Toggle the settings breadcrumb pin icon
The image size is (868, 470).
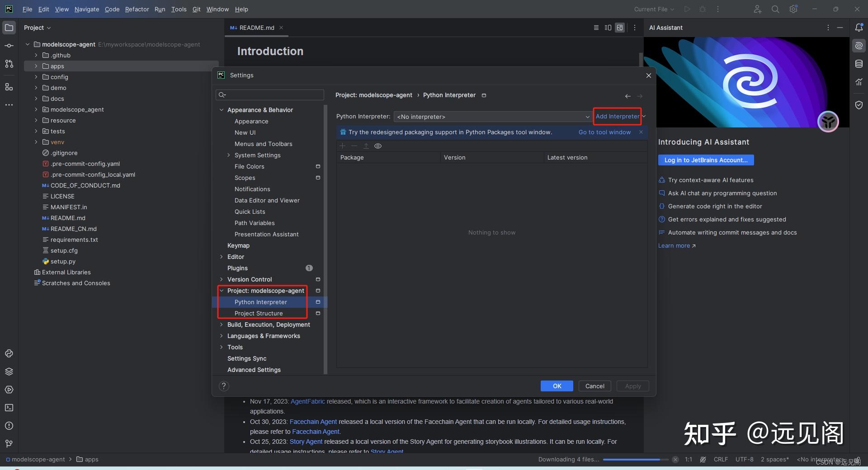[x=484, y=96]
